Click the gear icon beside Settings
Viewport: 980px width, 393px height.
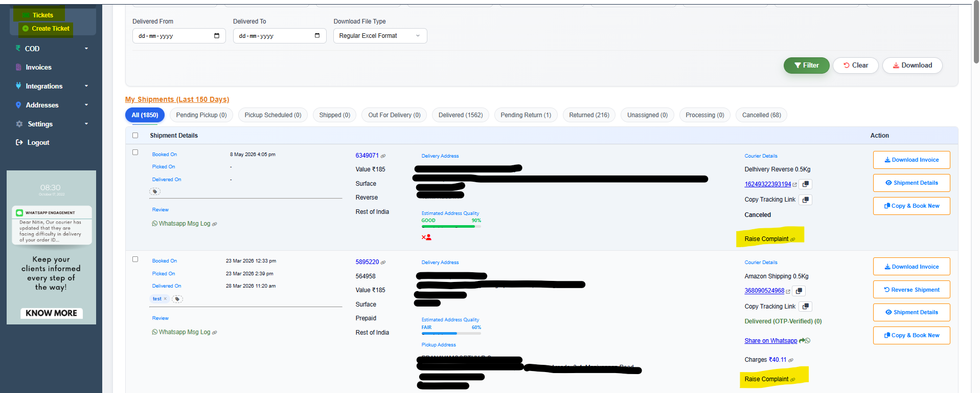pos(19,124)
